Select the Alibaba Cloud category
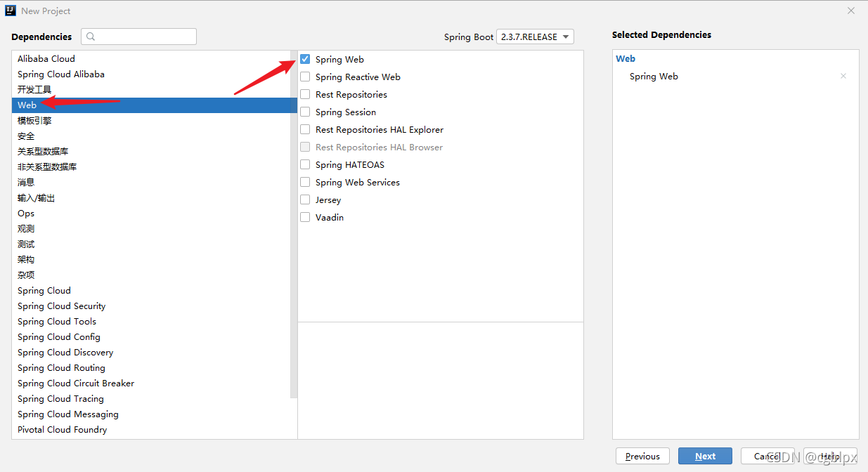This screenshot has width=868, height=472. 151,59
